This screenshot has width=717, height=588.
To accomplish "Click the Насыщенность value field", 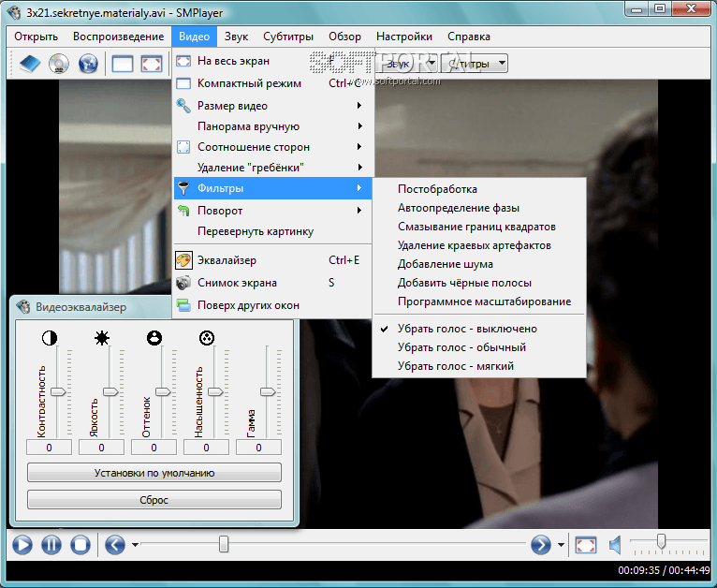I will click(206, 448).
